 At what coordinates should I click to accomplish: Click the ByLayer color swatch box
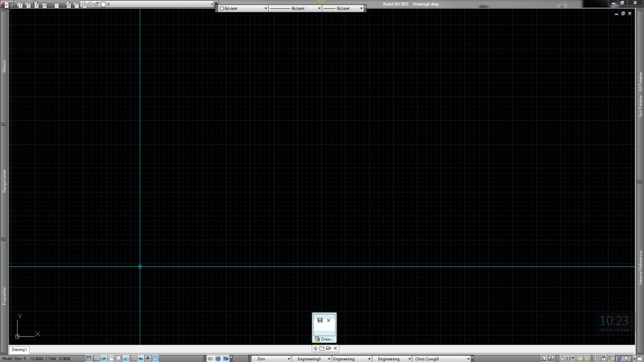pos(222,8)
